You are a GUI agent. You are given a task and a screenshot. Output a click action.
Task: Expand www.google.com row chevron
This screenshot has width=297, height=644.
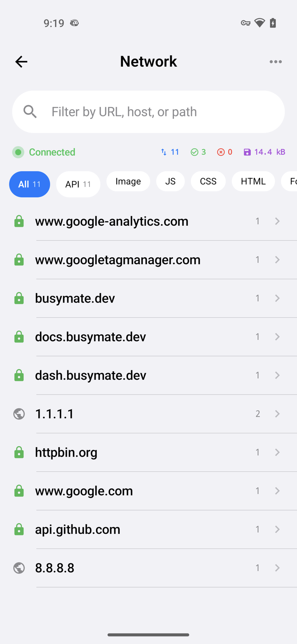pyautogui.click(x=277, y=491)
